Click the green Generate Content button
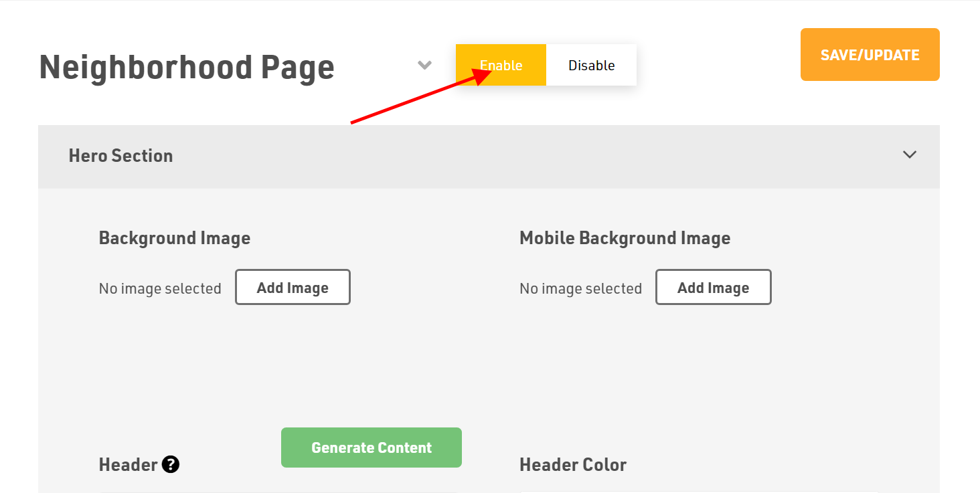This screenshot has height=493, width=980. coord(371,448)
